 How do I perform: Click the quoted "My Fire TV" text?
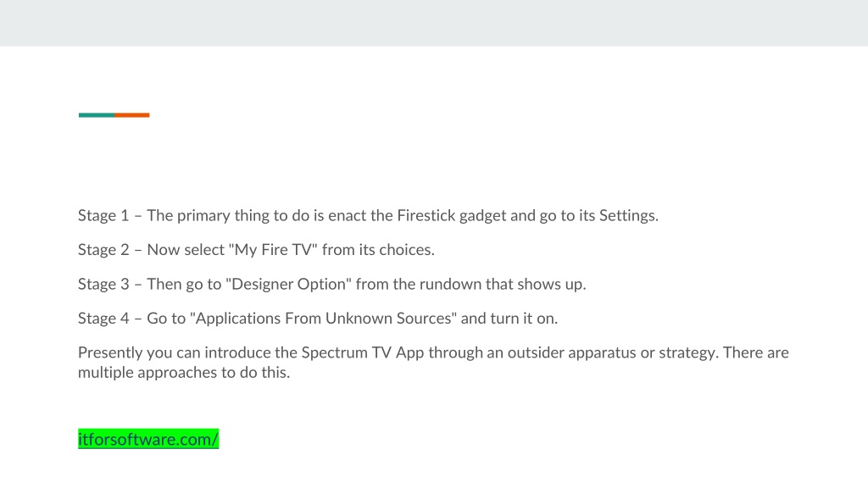273,250
